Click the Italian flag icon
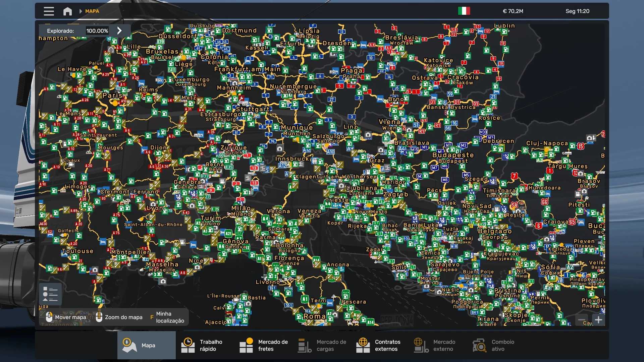The width and height of the screenshot is (644, 362). (464, 11)
